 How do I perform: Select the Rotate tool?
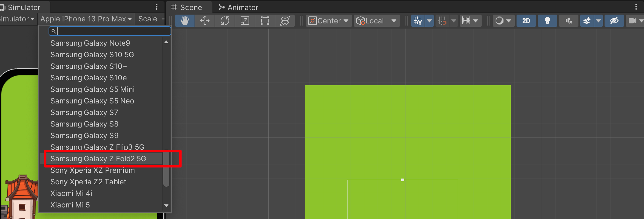225,21
